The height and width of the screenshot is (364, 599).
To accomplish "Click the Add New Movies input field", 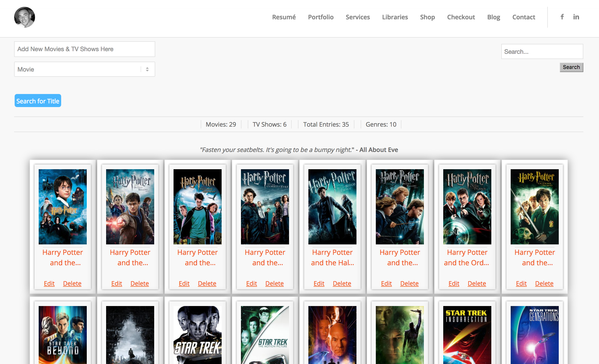I will point(85,49).
